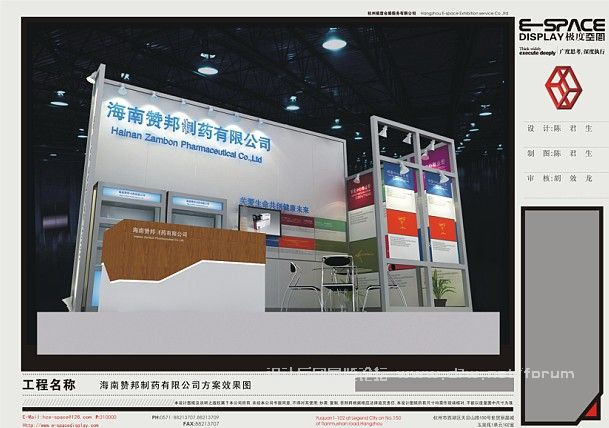Click the reviewer line '审核:胡效龙'

pos(560,178)
